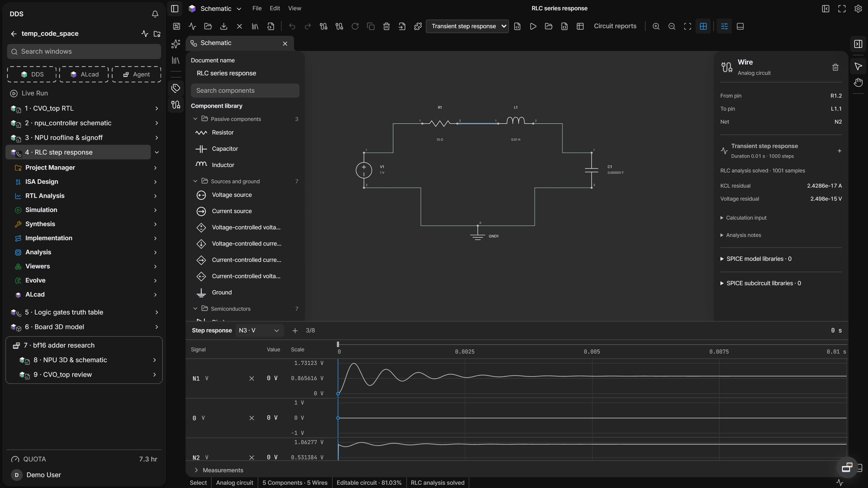Click the zoom out magnifier icon
The height and width of the screenshot is (488, 868).
672,26
